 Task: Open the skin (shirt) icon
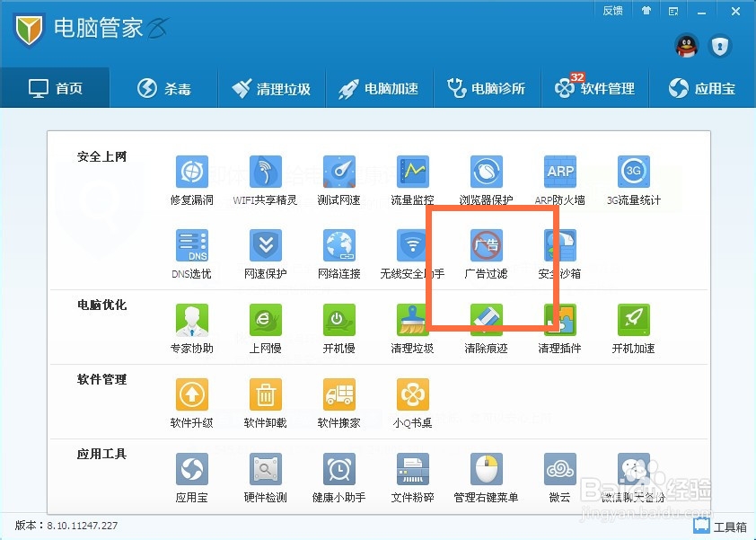pos(646,11)
